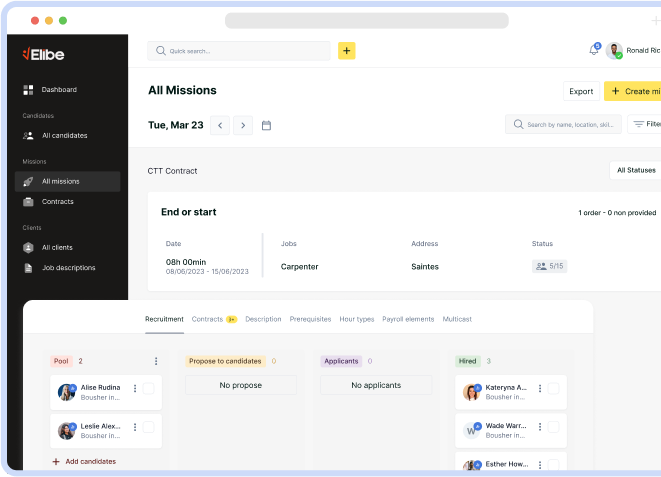Screen dimensions: 661x477
Task: Open the notifications bell
Action: 594,51
